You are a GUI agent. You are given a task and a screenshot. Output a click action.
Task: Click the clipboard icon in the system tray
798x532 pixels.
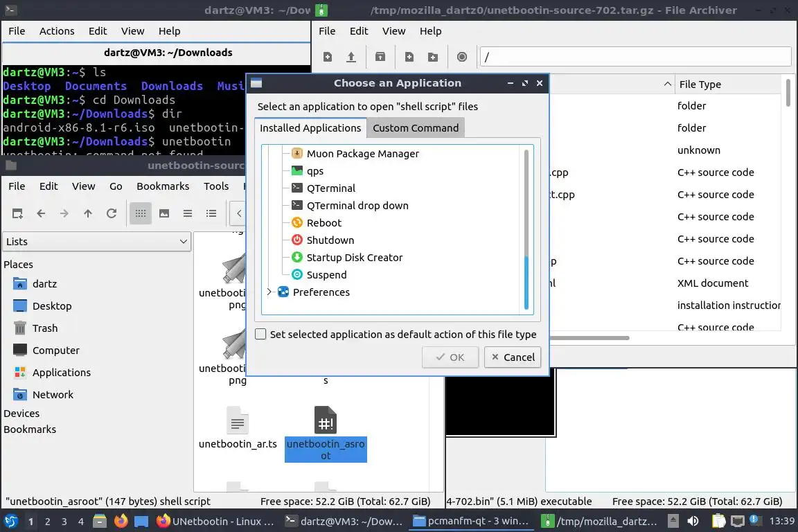(718, 522)
